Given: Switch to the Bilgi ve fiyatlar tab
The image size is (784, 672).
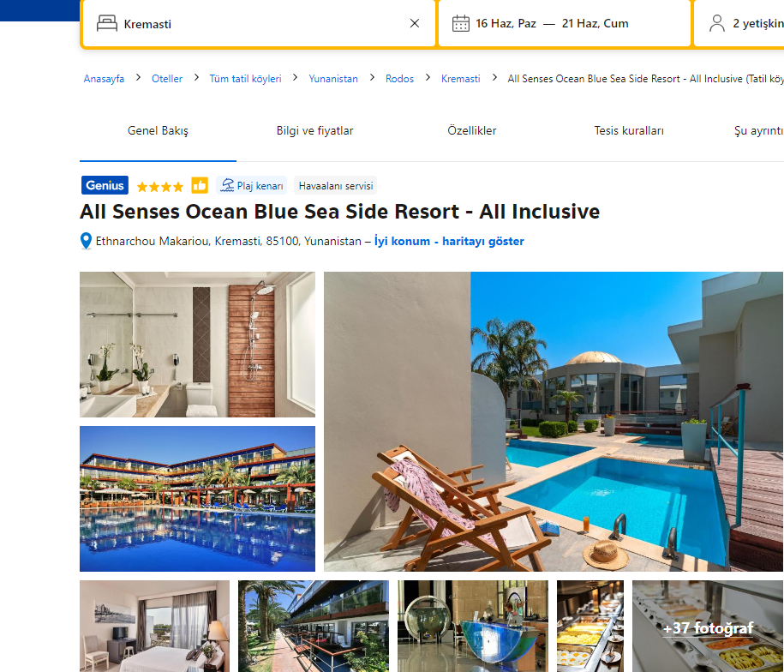Looking at the screenshot, I should click(x=315, y=130).
